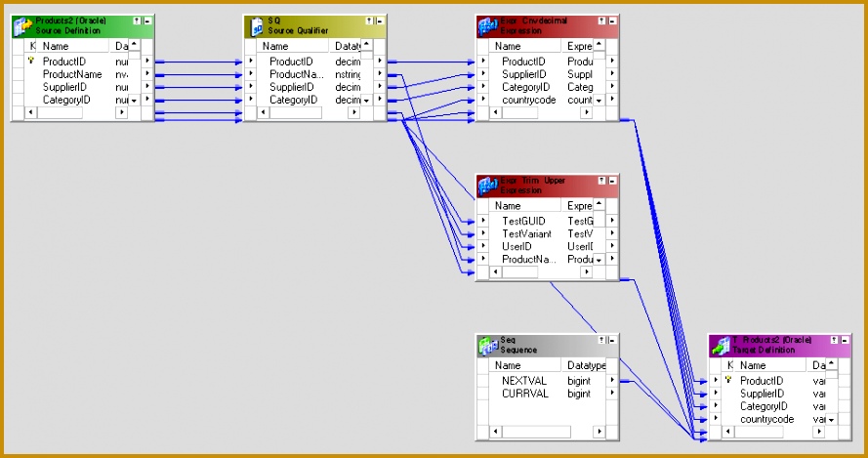Select the CURRVAL port in Seq Sequence
Screen dimensions: 868x458
pos(524,394)
